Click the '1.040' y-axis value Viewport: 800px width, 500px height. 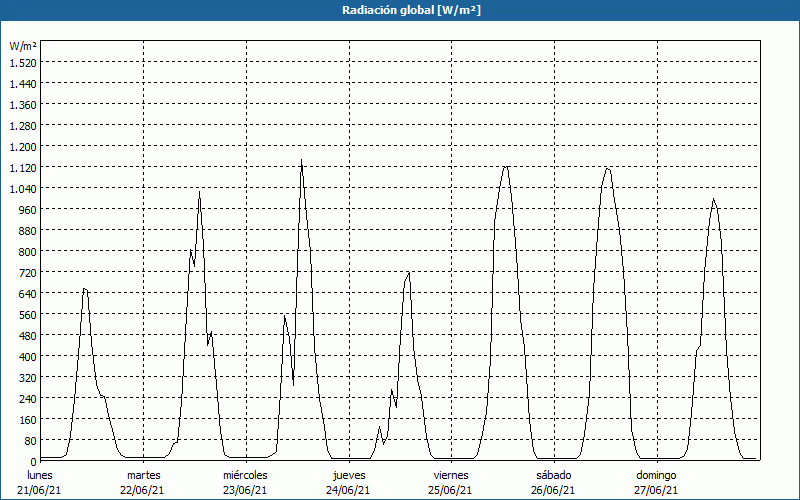coord(23,189)
